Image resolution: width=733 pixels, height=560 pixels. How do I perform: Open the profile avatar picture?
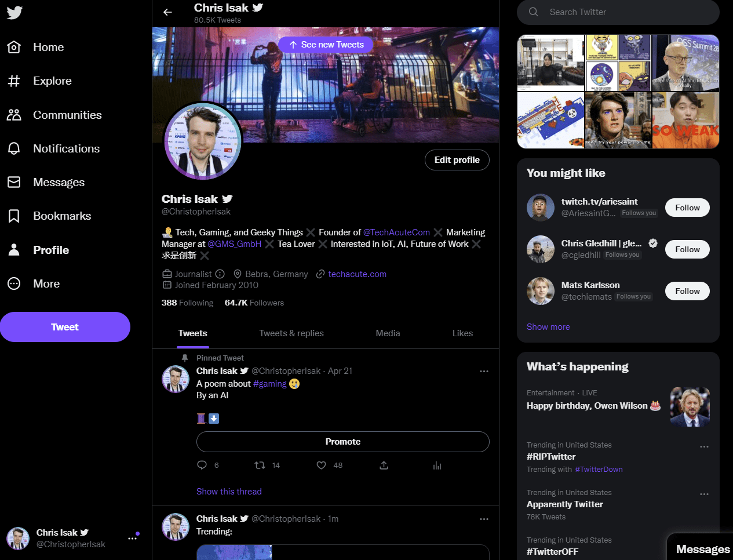[203, 141]
